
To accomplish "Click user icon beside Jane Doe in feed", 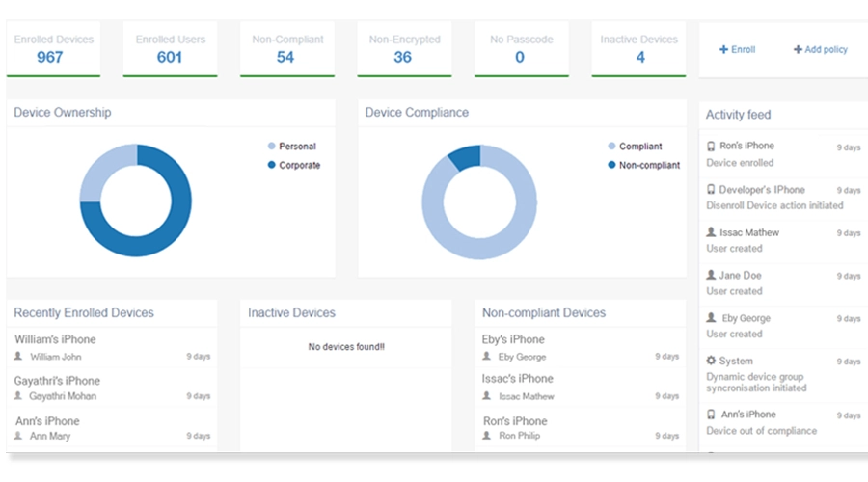I will tap(712, 276).
